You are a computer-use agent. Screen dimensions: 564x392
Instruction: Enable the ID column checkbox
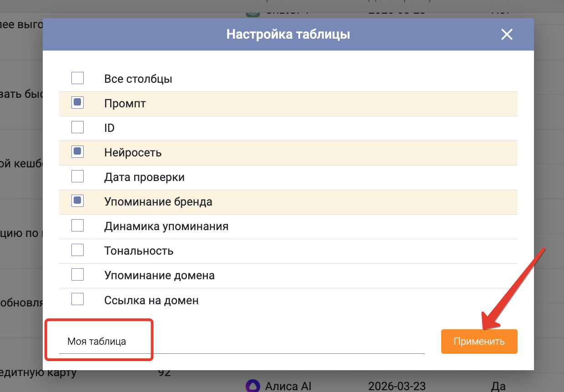click(78, 128)
